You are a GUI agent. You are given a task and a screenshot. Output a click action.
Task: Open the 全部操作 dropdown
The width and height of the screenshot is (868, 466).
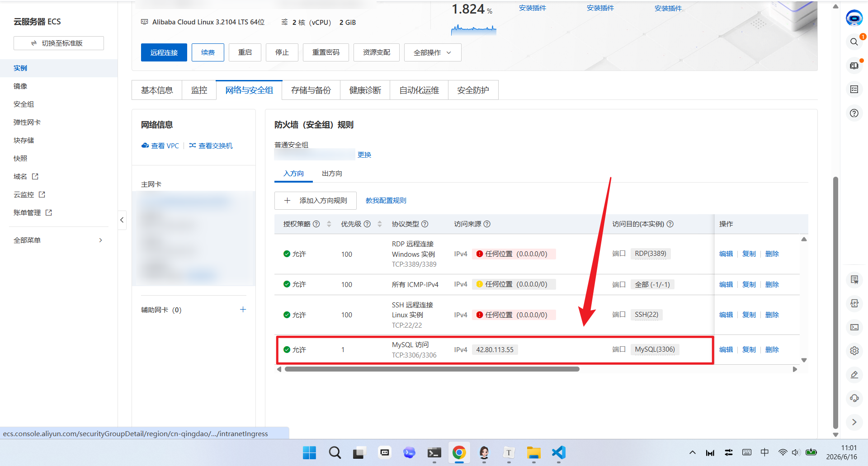(433, 52)
